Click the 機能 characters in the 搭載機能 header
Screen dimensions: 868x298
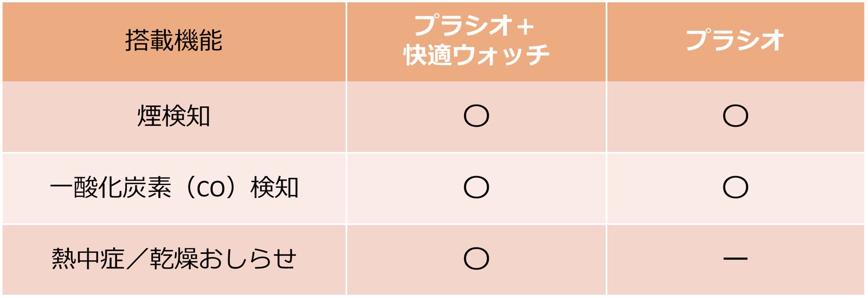[198, 40]
